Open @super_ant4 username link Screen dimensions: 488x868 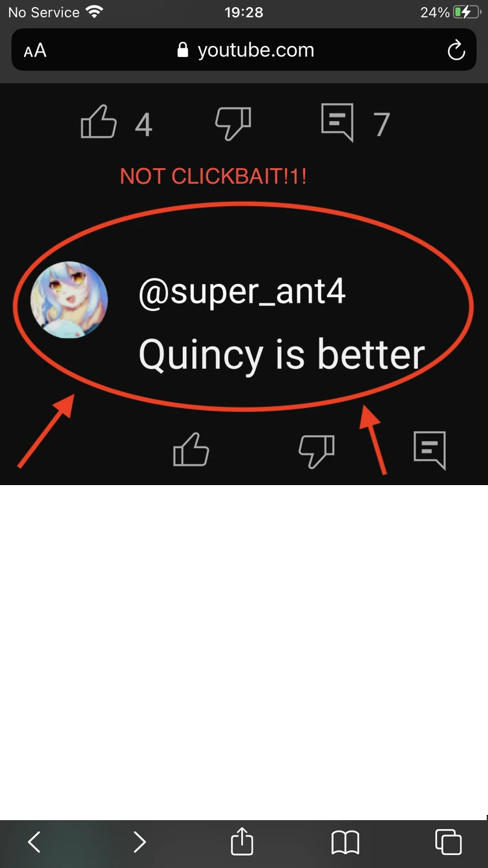[242, 292]
